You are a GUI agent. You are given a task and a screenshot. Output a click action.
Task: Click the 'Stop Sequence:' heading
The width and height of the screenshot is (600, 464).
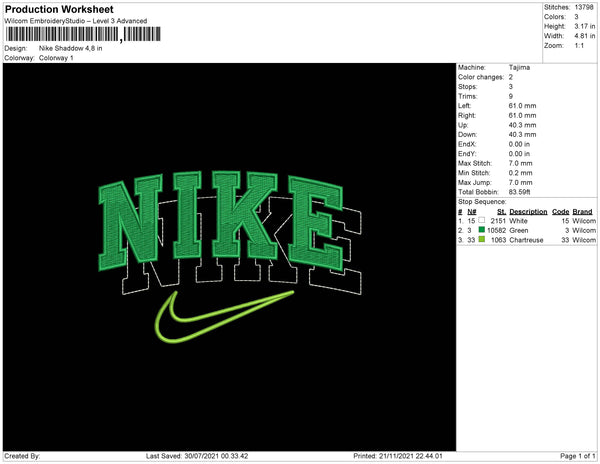482,202
